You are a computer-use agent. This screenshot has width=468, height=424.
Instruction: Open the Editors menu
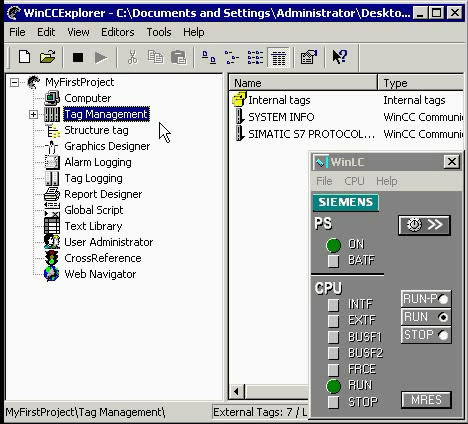coord(118,32)
